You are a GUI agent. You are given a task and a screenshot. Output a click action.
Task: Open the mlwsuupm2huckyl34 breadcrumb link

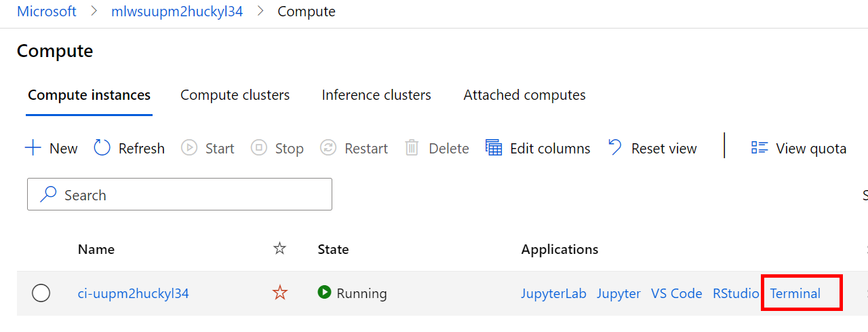coord(177,12)
